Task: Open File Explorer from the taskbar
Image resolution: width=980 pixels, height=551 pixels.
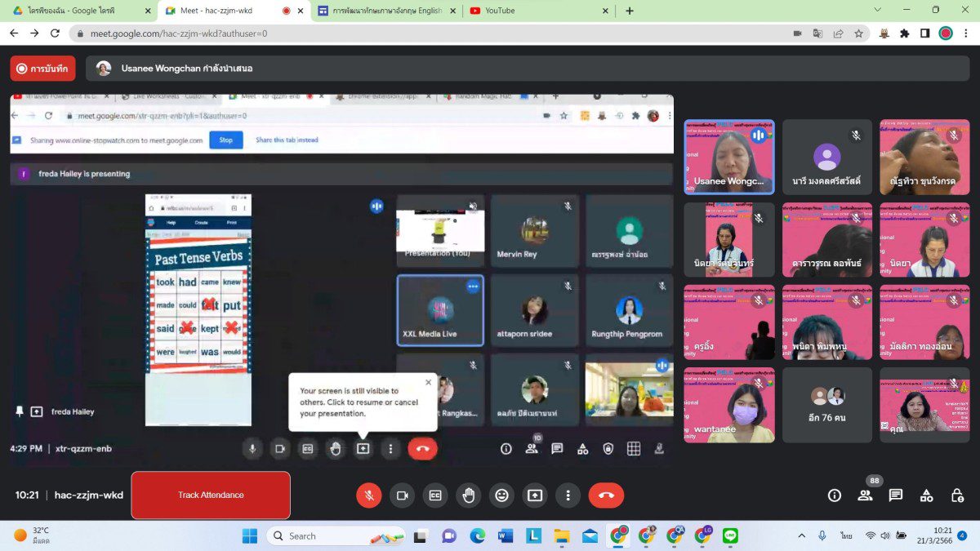Action: pyautogui.click(x=562, y=535)
